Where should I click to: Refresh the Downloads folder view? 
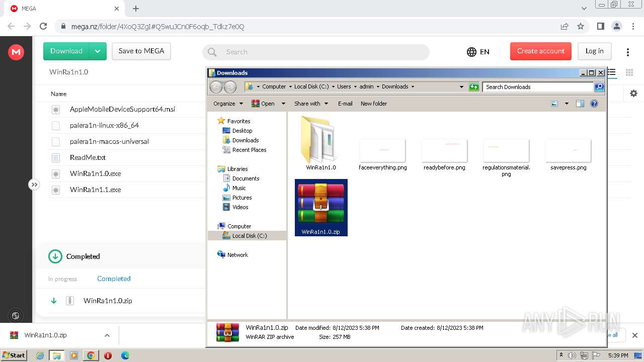pyautogui.click(x=474, y=87)
